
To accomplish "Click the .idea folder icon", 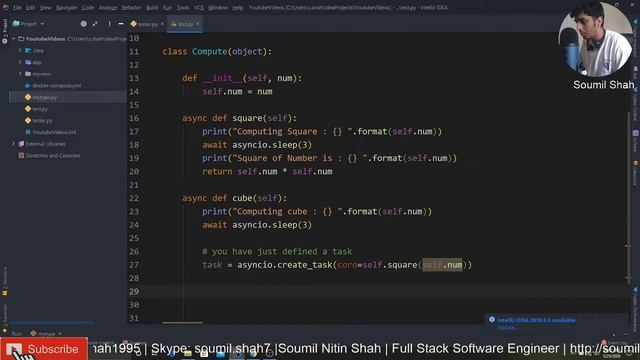I will pos(28,51).
